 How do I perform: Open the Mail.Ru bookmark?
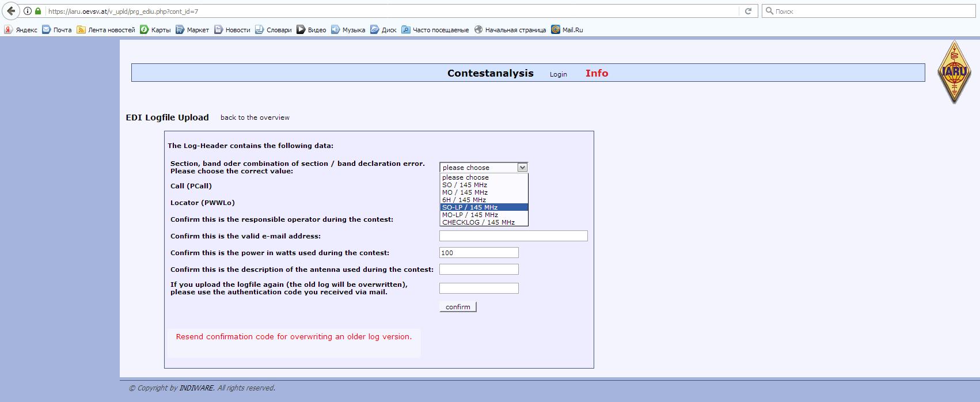pos(567,30)
